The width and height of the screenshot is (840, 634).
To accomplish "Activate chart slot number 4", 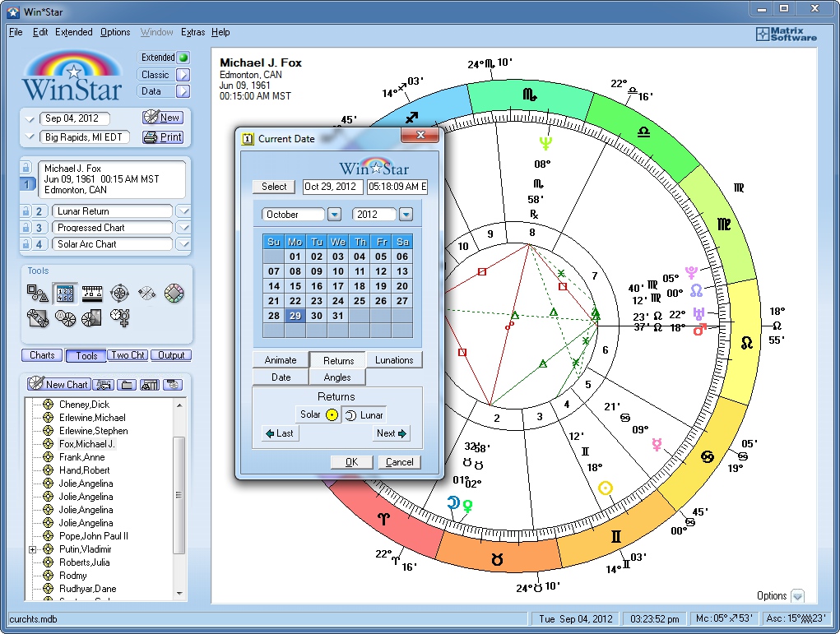I will click(x=39, y=244).
